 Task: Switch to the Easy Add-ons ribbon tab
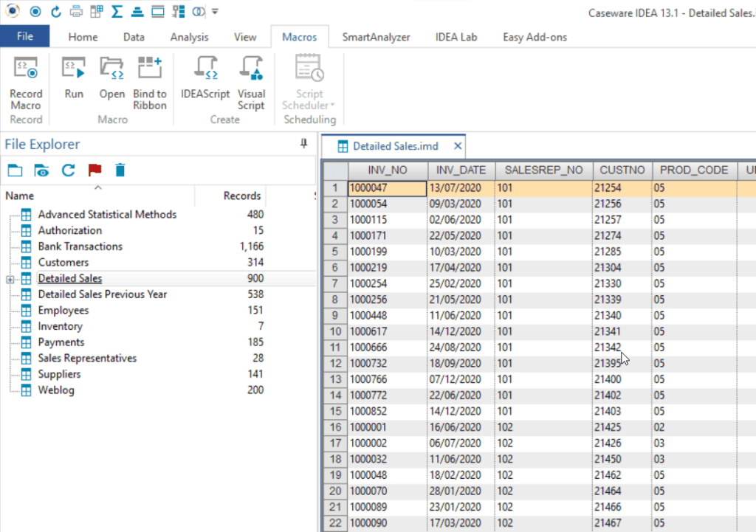point(535,37)
